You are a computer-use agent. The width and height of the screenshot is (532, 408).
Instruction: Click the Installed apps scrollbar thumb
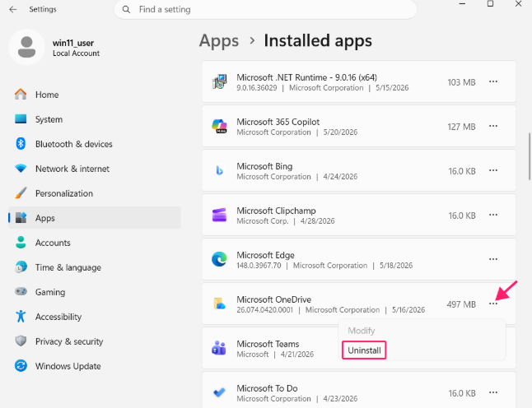click(530, 156)
